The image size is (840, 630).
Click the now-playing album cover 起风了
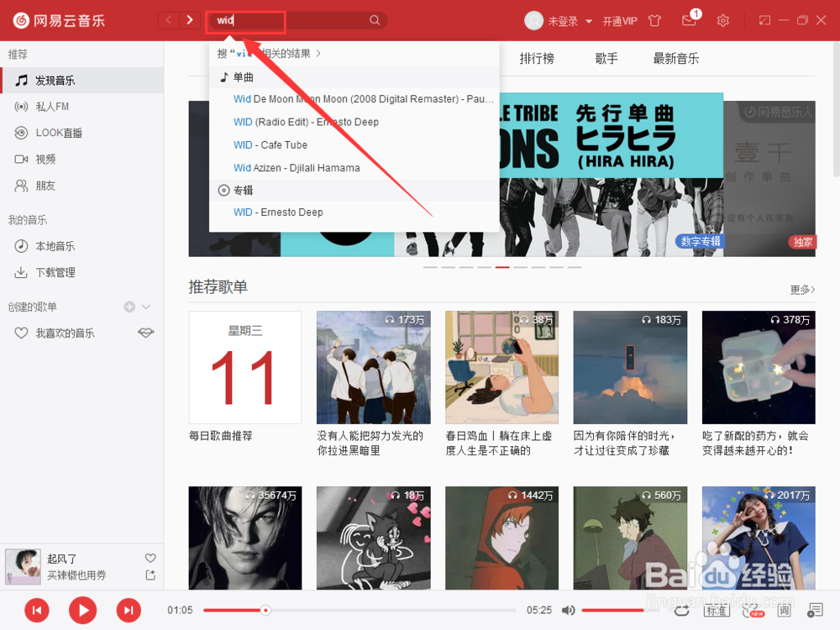point(23,566)
